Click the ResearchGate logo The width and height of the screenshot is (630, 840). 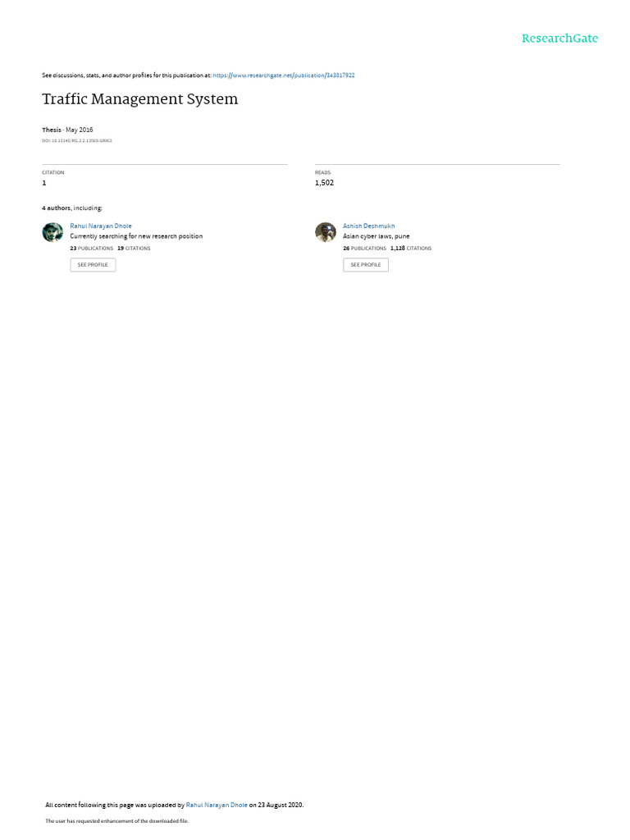pos(559,39)
